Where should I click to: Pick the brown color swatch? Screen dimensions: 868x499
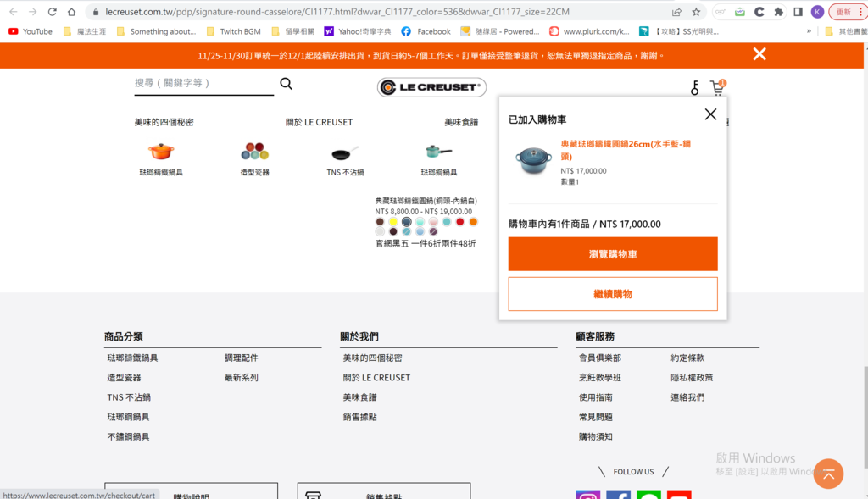click(380, 222)
